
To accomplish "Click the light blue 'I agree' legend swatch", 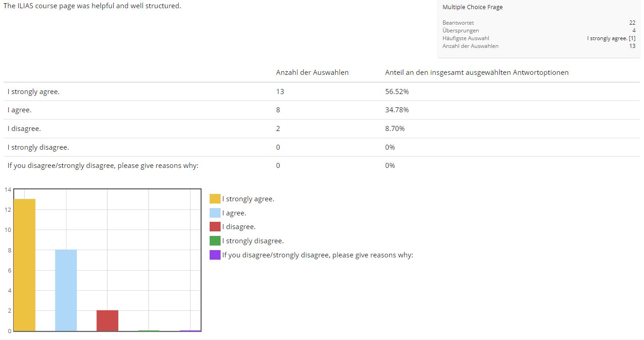I will (x=215, y=213).
